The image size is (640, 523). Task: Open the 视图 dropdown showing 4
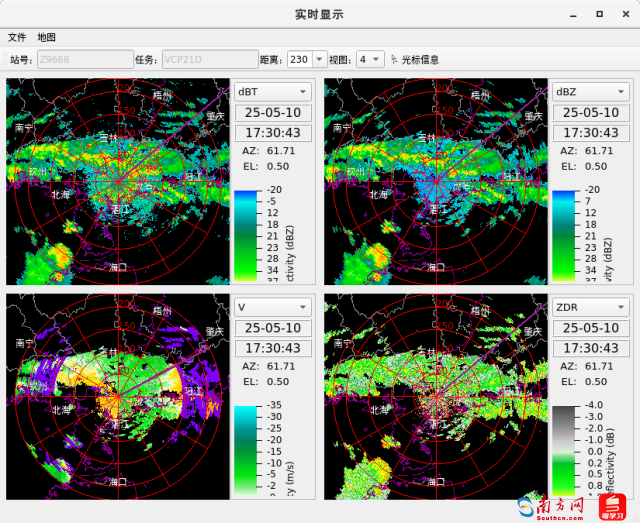click(x=370, y=60)
